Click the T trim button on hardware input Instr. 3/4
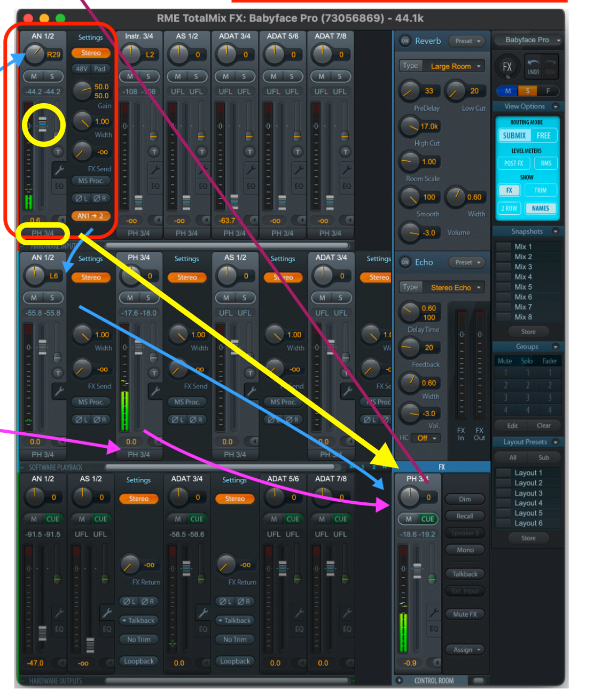The width and height of the screenshot is (594, 700). 154,152
